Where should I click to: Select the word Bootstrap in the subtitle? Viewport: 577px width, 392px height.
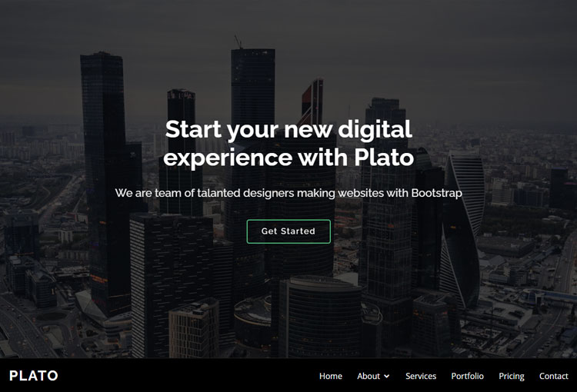click(436, 193)
